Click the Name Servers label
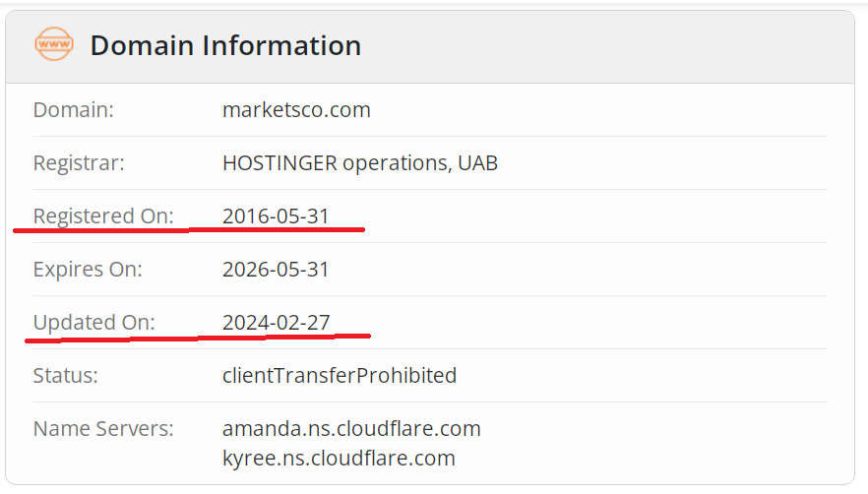Viewport: 868px width, 494px height. [x=103, y=428]
